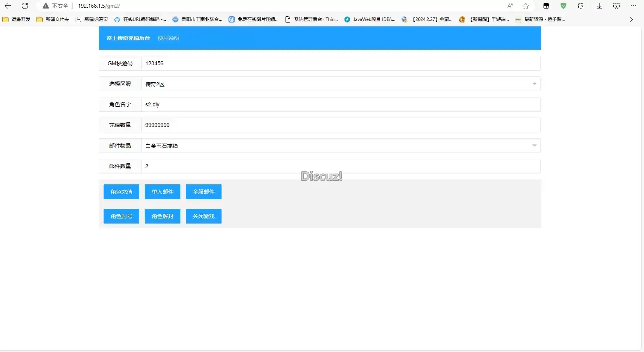Click the 角色名字 field label
The height and width of the screenshot is (352, 644).
click(120, 104)
